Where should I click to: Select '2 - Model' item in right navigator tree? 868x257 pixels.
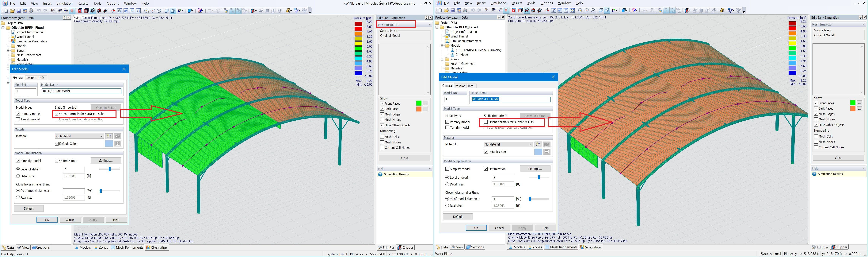pyautogui.click(x=462, y=55)
